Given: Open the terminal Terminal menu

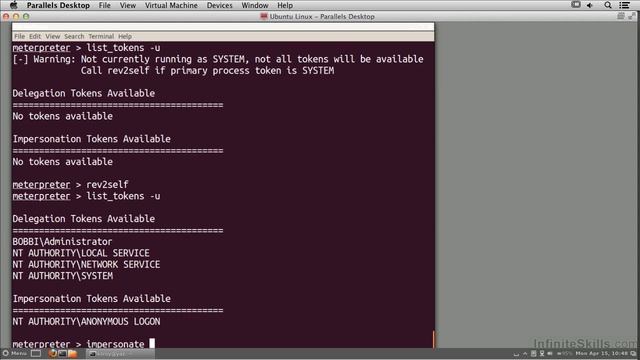Looking at the screenshot, I should click(101, 36).
